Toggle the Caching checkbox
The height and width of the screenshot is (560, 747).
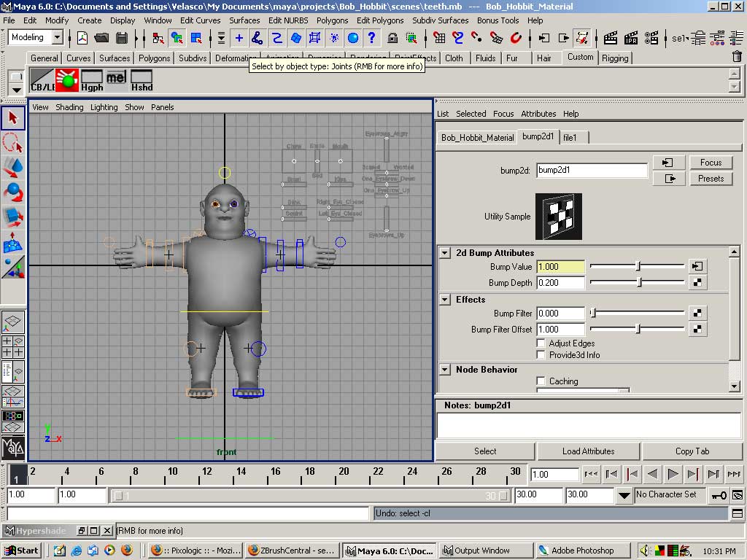pos(541,381)
